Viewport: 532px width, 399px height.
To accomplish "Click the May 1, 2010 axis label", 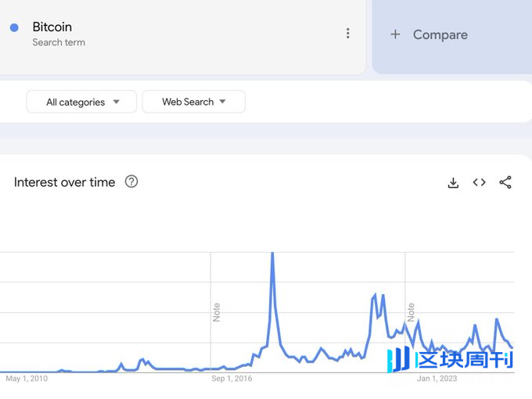I will pyautogui.click(x=27, y=379).
